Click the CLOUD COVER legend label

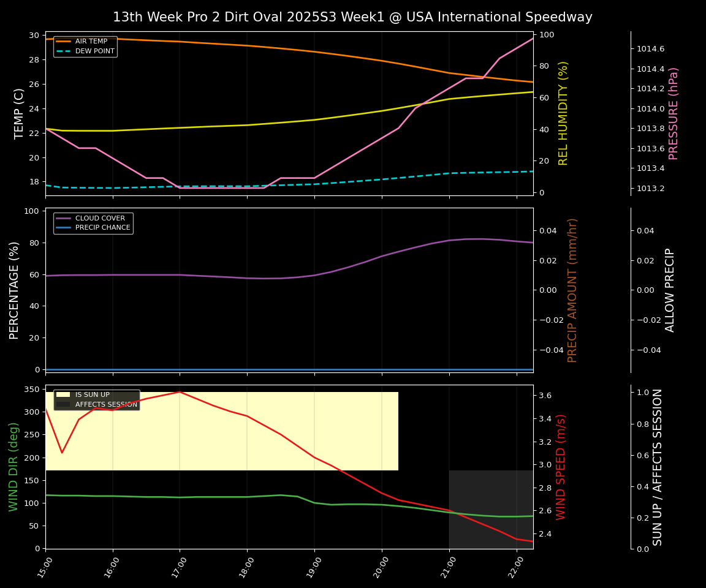click(x=100, y=218)
